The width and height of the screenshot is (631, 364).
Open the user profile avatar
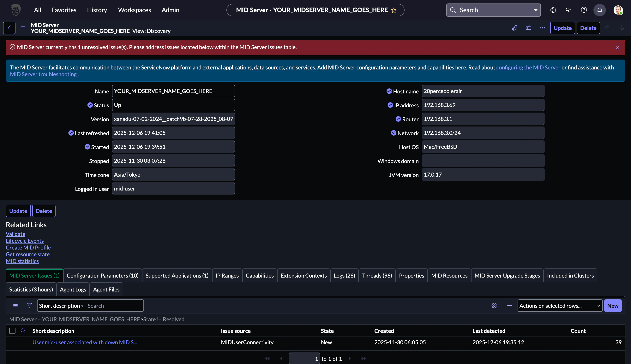pos(618,10)
